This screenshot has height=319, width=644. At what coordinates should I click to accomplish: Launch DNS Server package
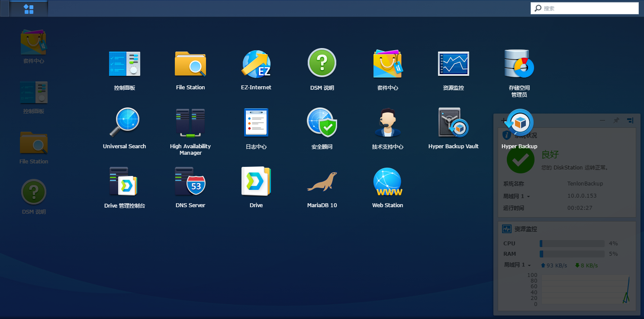click(190, 182)
